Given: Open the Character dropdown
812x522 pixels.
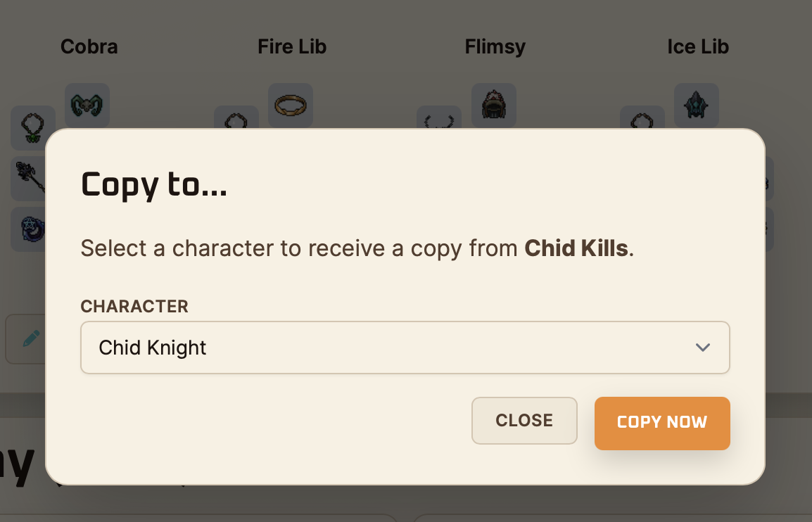Looking at the screenshot, I should [405, 348].
